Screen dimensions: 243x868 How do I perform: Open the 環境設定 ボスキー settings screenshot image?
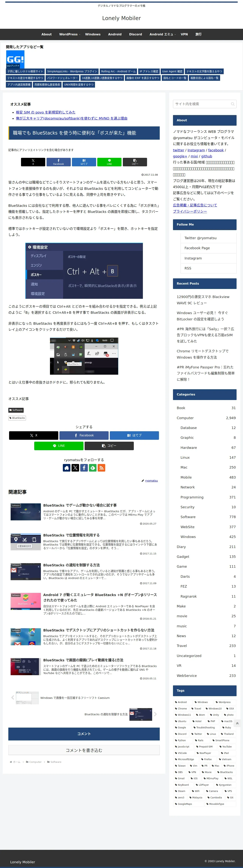coord(84,271)
